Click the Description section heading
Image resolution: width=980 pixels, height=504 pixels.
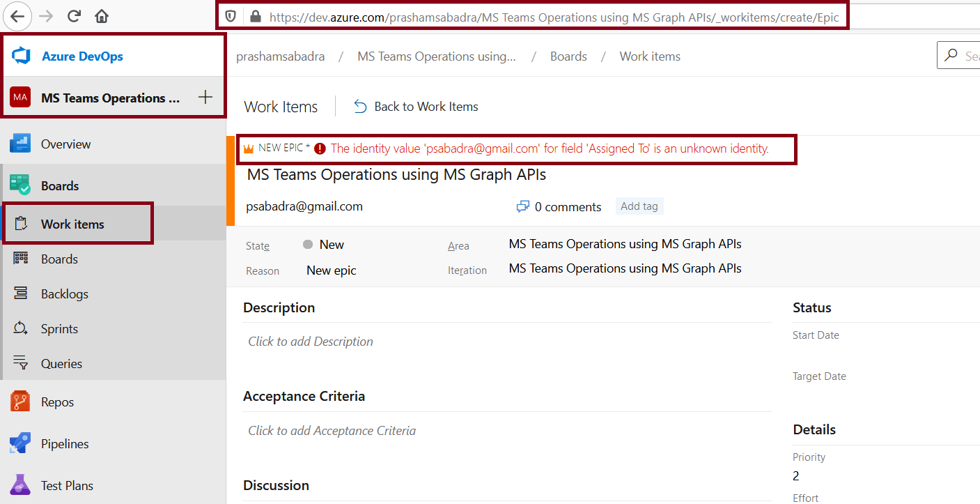click(x=279, y=307)
